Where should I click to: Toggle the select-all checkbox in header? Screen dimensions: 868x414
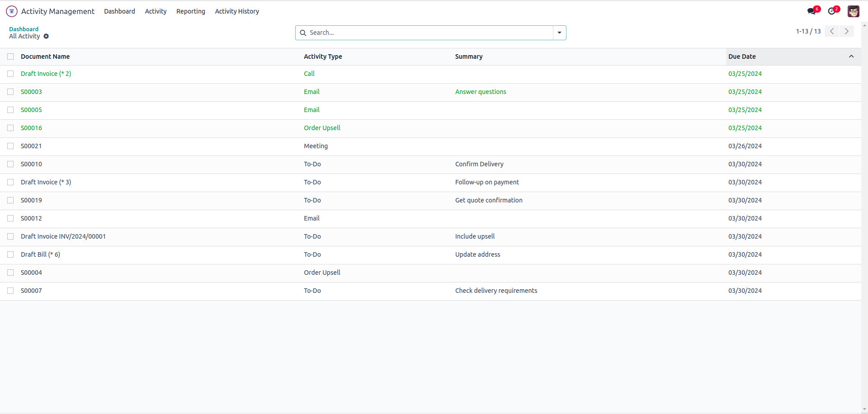[10, 56]
